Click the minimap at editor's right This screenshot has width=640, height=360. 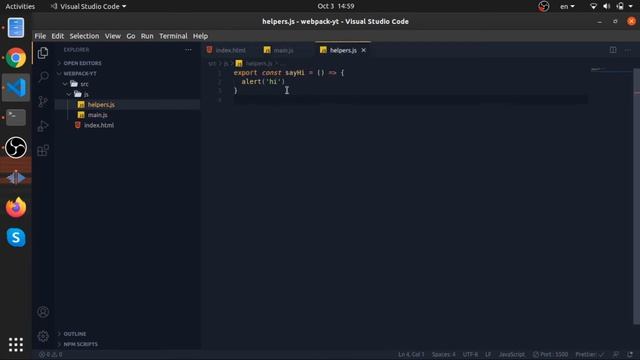(611, 70)
